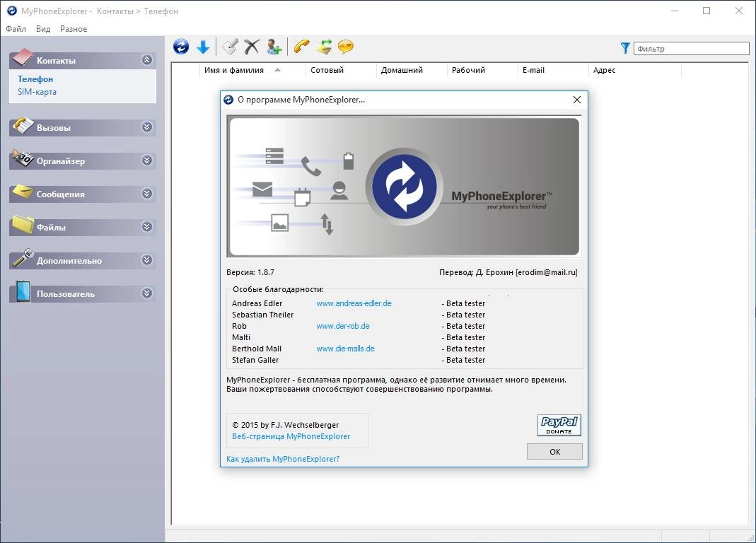756x543 pixels.
Task: Click the speech bubble message toolbar icon
Action: 346,47
